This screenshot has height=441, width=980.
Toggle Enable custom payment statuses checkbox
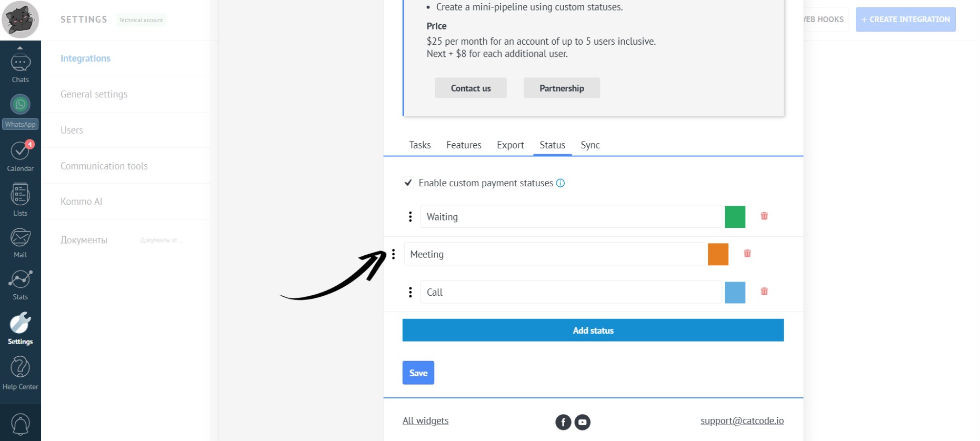click(x=408, y=183)
